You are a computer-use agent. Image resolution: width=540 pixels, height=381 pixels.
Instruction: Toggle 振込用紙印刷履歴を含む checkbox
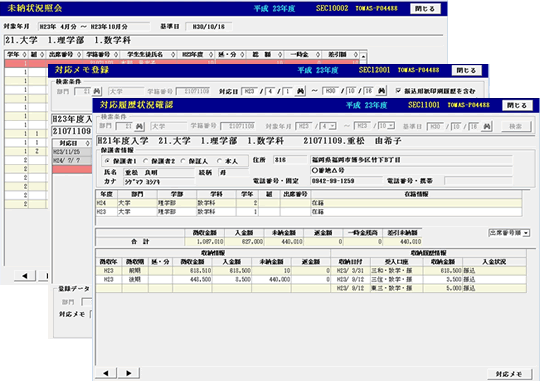click(398, 91)
